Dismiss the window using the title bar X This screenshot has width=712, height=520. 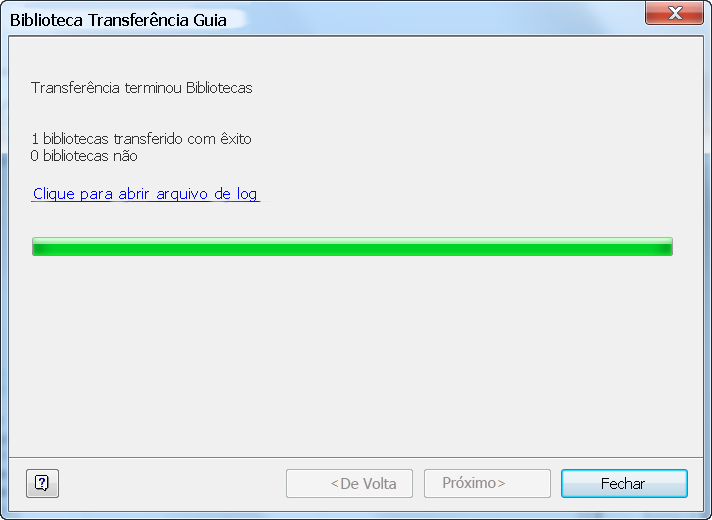[x=674, y=13]
